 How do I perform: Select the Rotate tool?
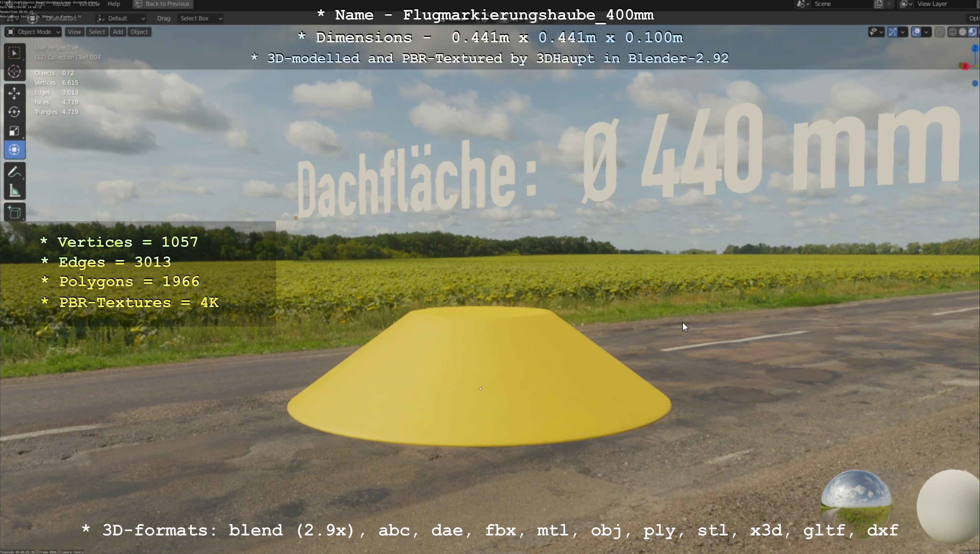(14, 112)
